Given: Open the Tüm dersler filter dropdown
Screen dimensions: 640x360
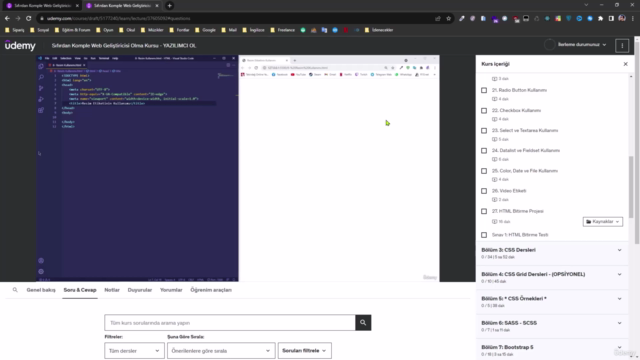Looking at the screenshot, I should [134, 351].
